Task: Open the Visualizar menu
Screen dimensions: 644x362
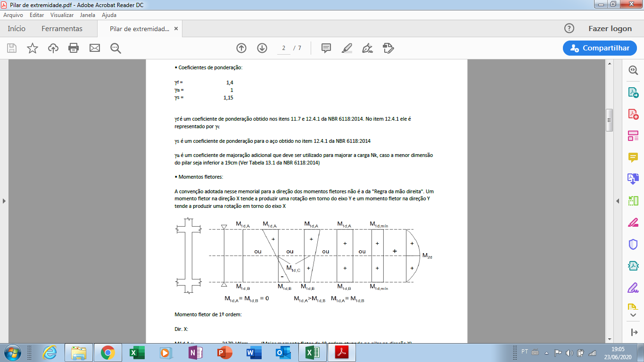Action: point(62,15)
